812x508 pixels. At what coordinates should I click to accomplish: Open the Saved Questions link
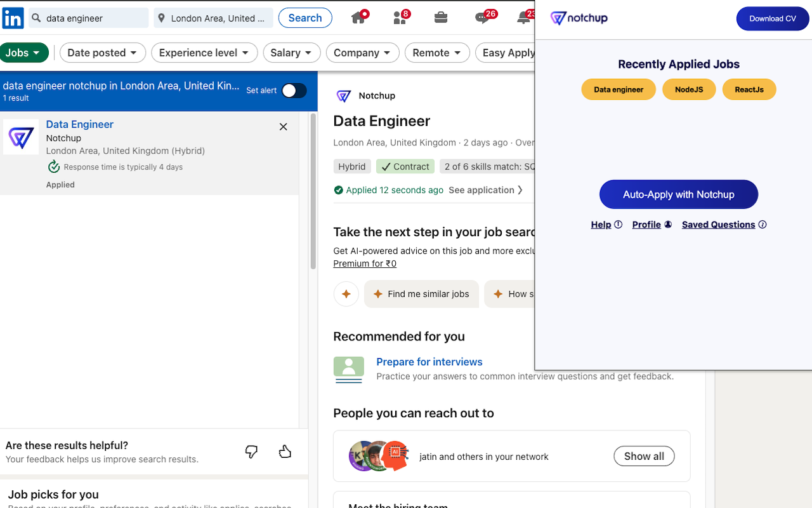click(x=719, y=225)
